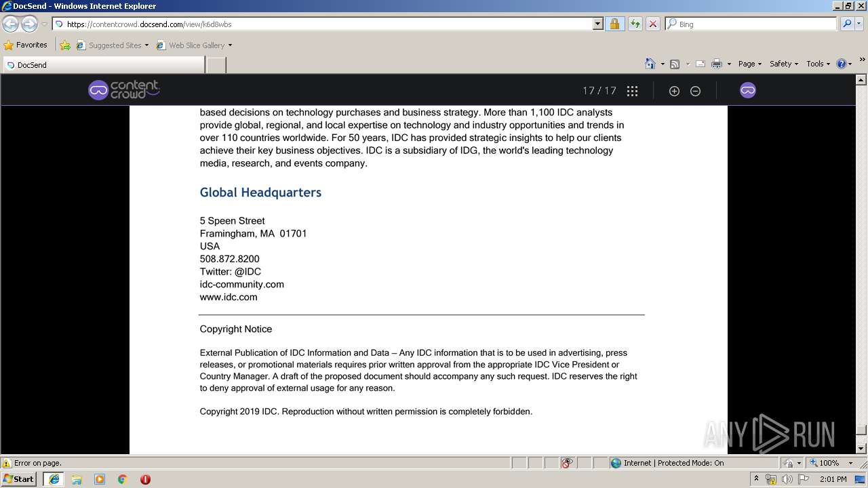Open the Tools menu
This screenshot has height=488, width=868.
click(x=818, y=64)
